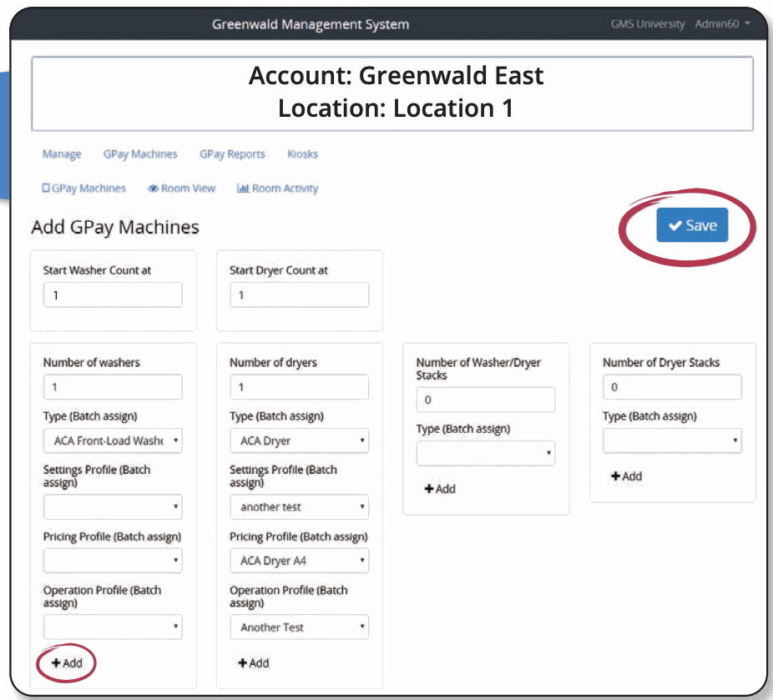Open Room Activity with chart icon

pos(277,189)
